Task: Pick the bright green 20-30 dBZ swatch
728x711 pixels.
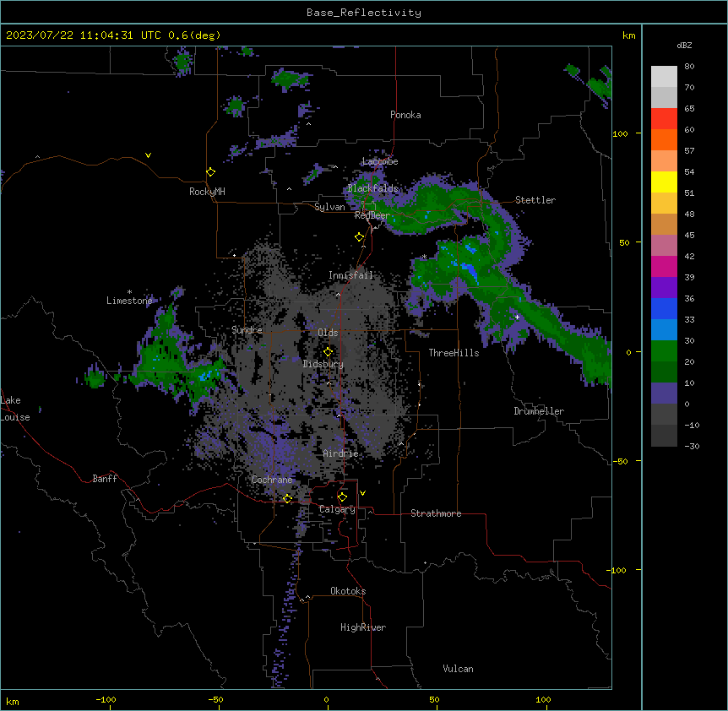Action: (664, 351)
